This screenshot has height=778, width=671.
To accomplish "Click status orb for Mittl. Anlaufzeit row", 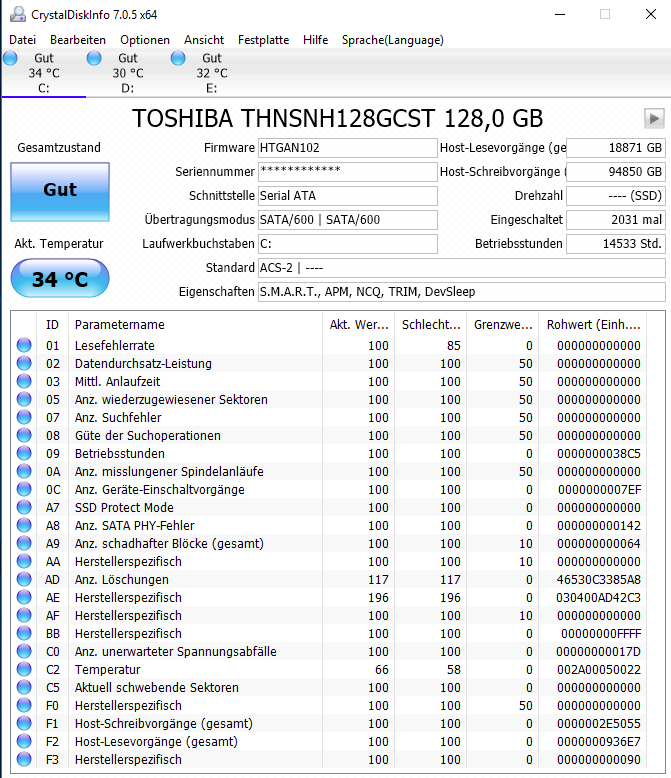I will (24, 381).
